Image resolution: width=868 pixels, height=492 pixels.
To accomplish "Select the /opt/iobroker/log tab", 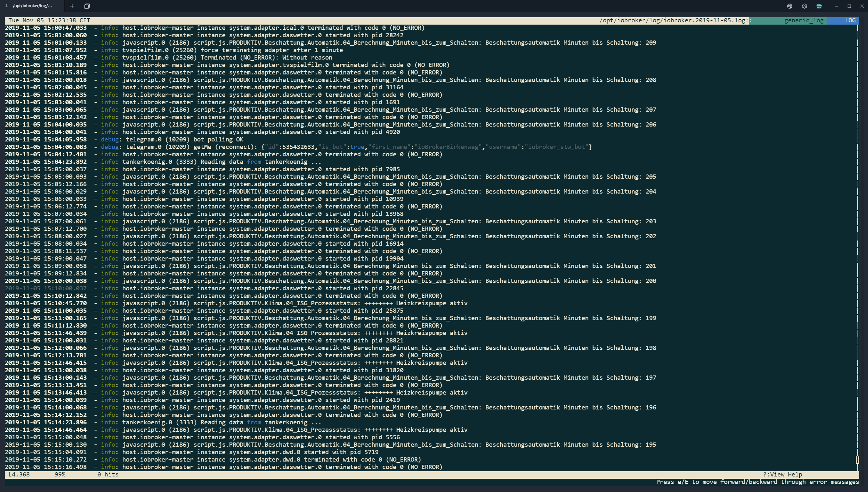I will pos(32,6).
